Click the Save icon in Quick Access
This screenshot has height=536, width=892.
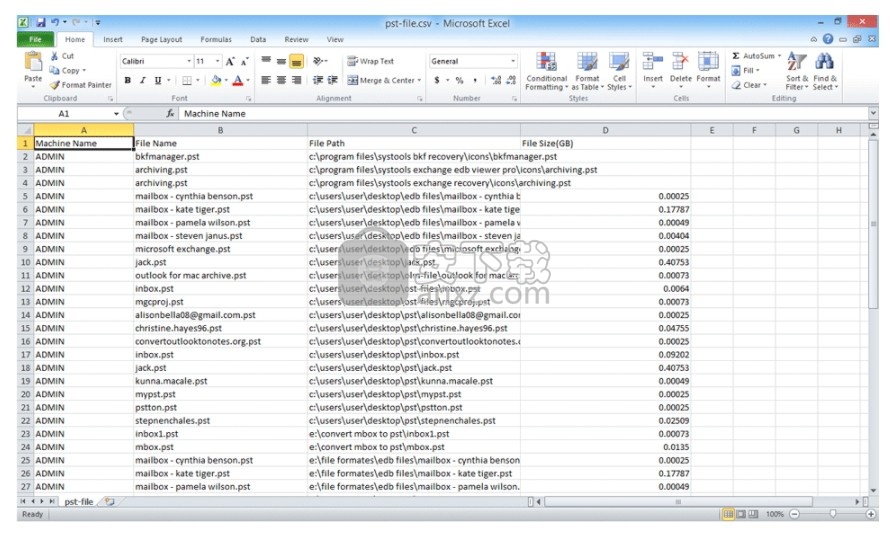(x=41, y=23)
